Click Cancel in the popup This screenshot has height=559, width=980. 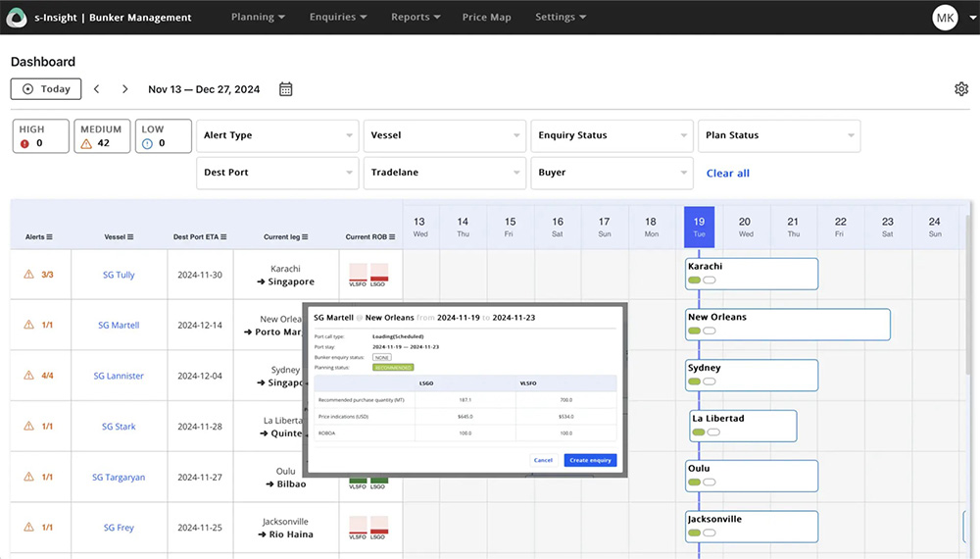(x=543, y=460)
